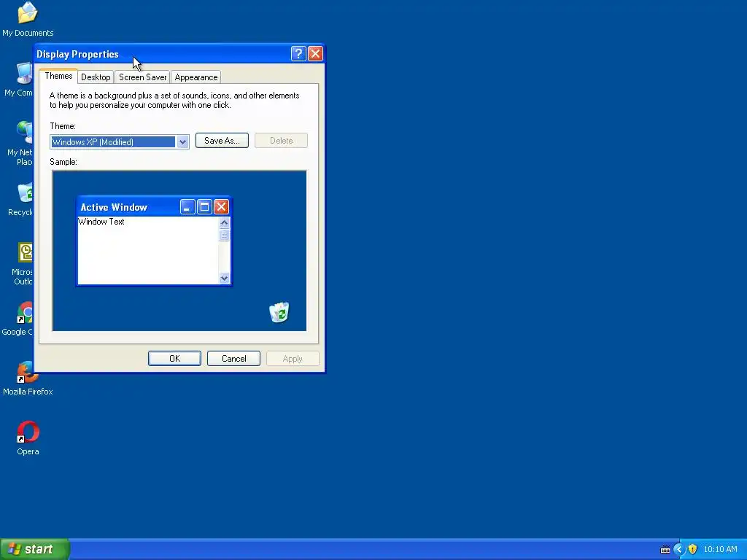747x560 pixels.
Task: Click the keyboard tray icon
Action: pyautogui.click(x=665, y=550)
